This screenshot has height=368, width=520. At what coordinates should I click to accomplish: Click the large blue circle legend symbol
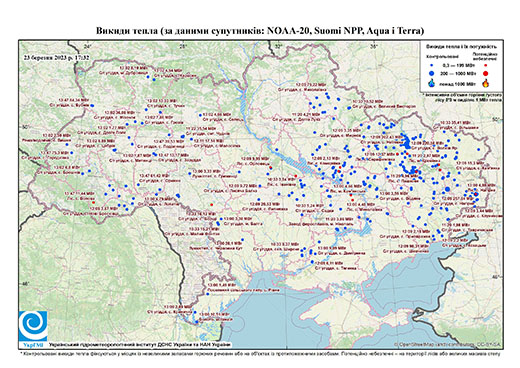(x=432, y=73)
